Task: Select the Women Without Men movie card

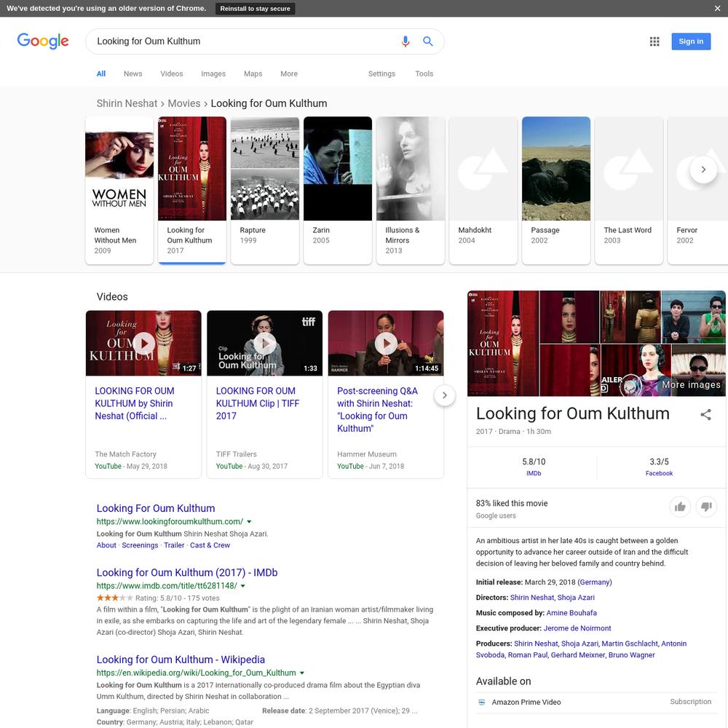Action: tap(119, 190)
